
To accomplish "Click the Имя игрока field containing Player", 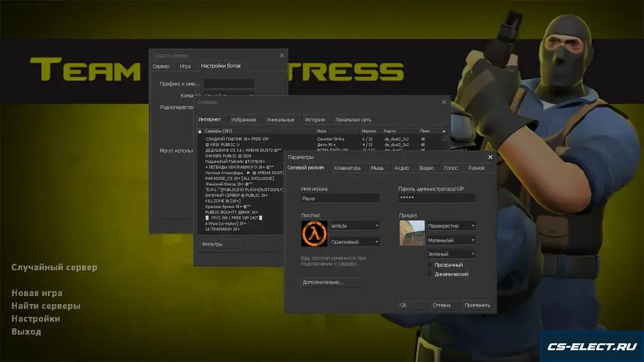I will click(x=340, y=198).
